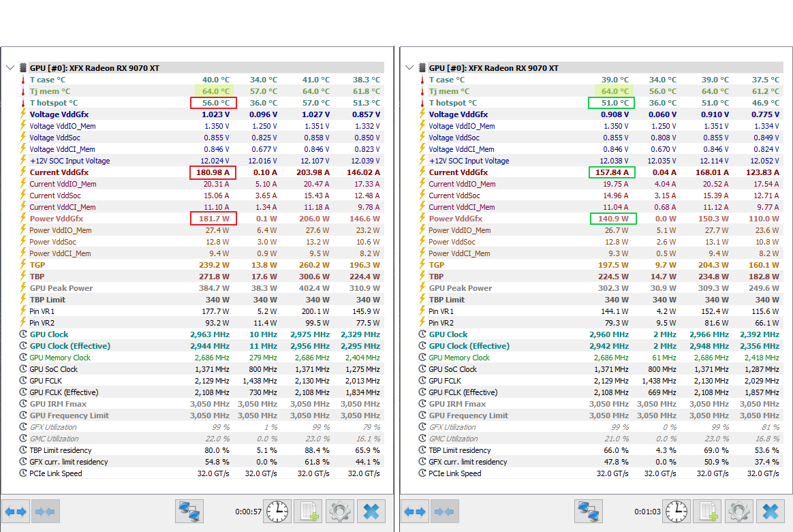Click the 157.84 A Current VddGfx value, right window
This screenshot has height=532, width=793.
(x=612, y=172)
